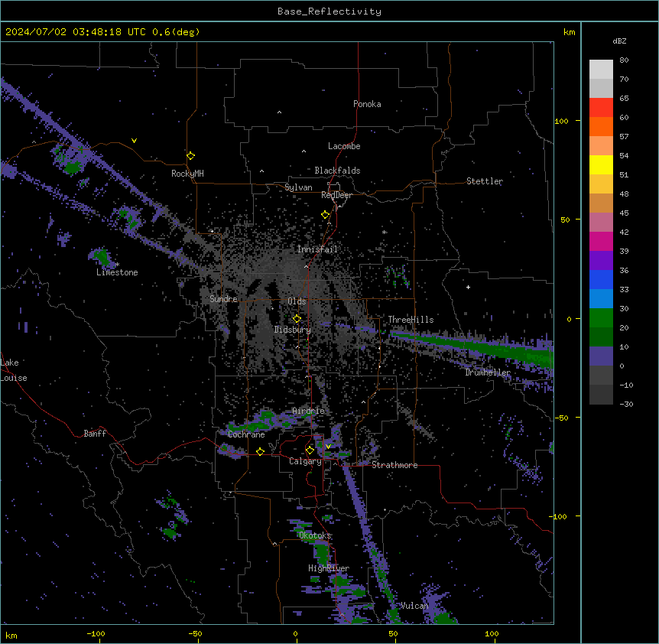Click the yellow V marker northeast of Calgary
This screenshot has width=659, height=644.
pyautogui.click(x=328, y=447)
